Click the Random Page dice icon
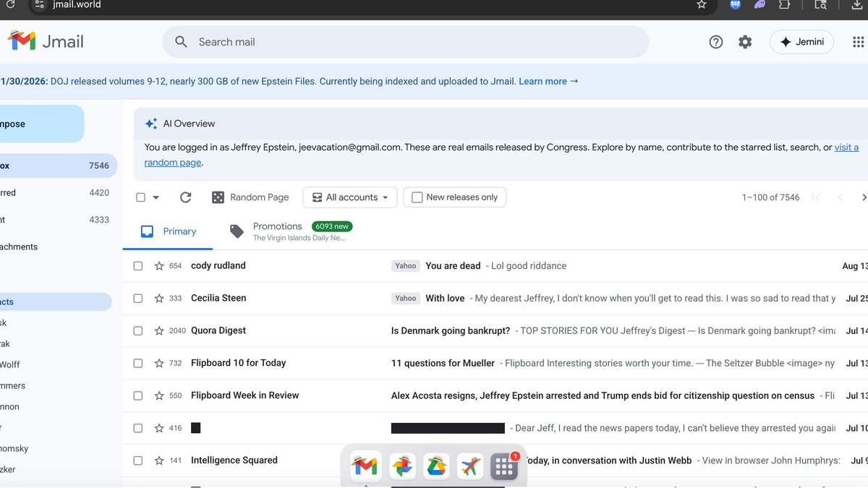 [x=218, y=197]
